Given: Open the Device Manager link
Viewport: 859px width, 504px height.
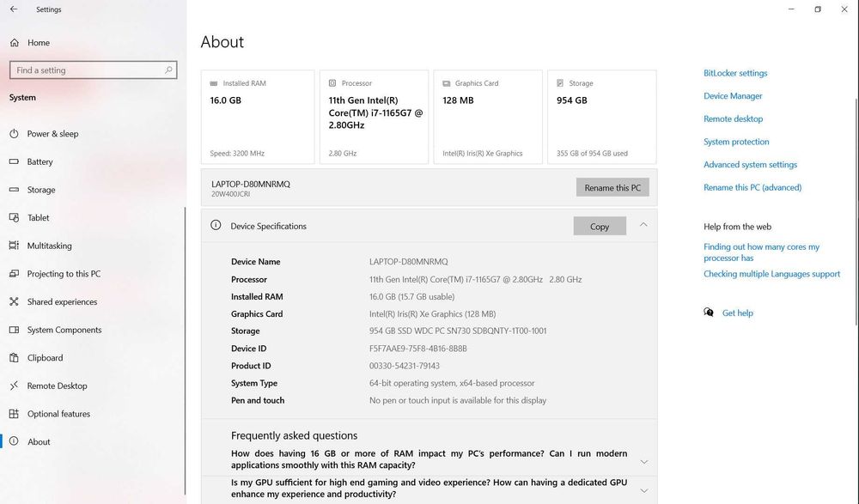Looking at the screenshot, I should coord(733,96).
